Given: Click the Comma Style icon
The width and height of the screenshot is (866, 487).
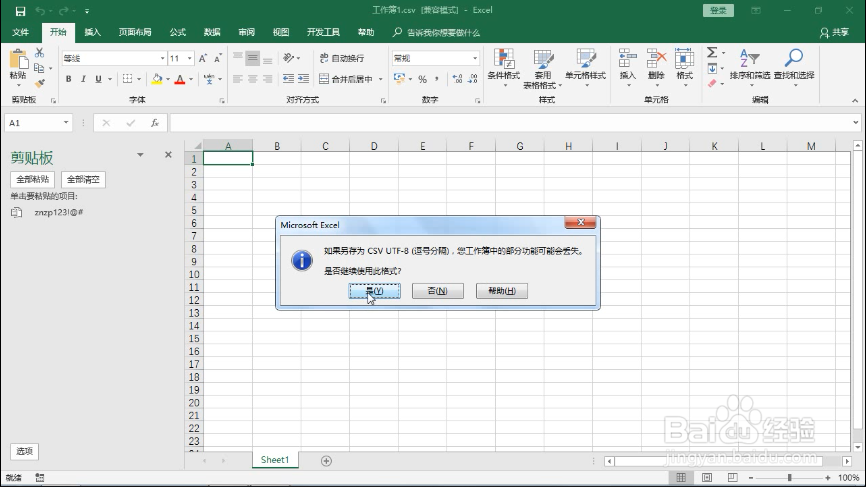Looking at the screenshot, I should [437, 80].
